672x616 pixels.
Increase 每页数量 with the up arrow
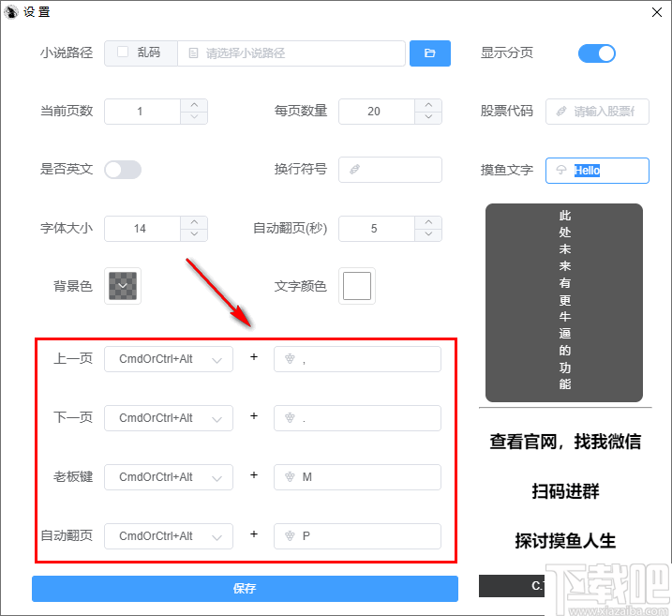pyautogui.click(x=428, y=105)
